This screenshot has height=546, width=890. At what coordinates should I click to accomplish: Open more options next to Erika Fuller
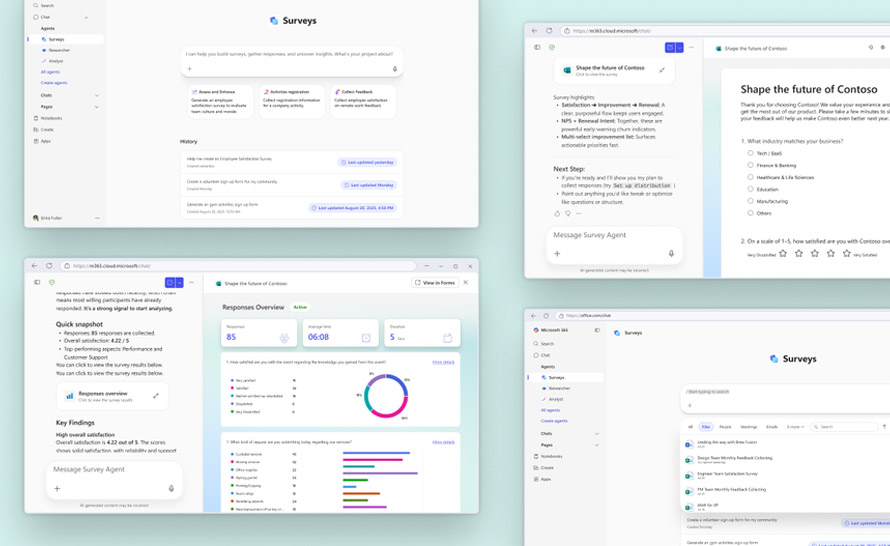point(97,218)
